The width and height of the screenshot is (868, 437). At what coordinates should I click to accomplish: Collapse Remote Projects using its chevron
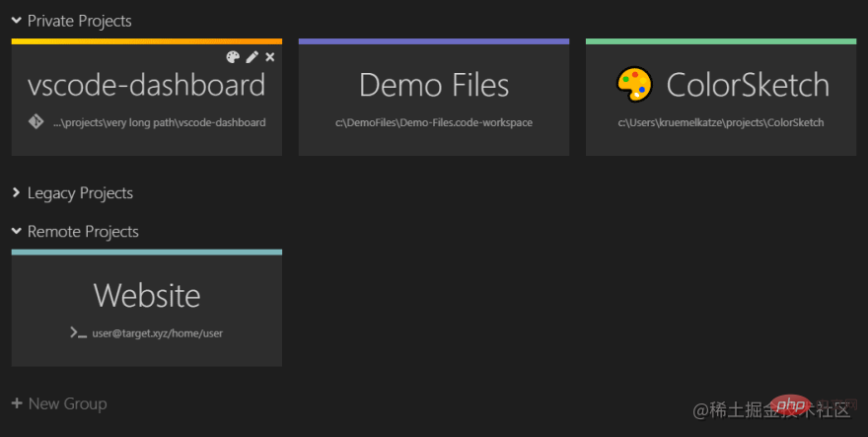point(17,231)
